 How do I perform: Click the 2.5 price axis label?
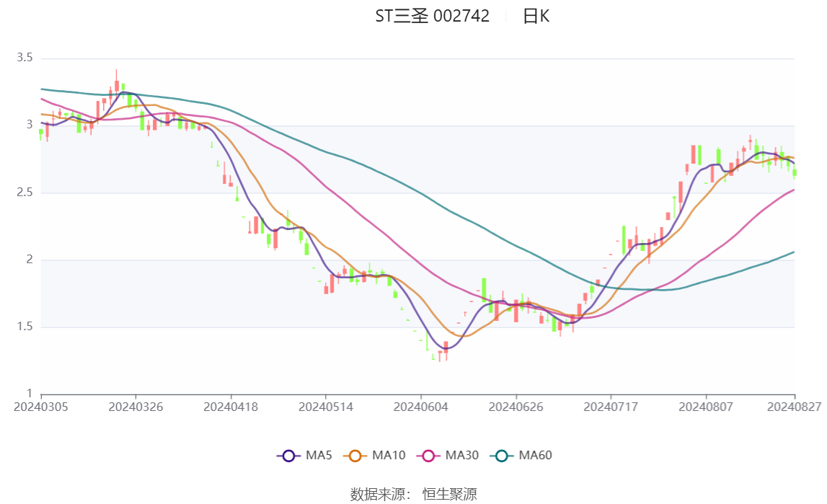[25, 193]
